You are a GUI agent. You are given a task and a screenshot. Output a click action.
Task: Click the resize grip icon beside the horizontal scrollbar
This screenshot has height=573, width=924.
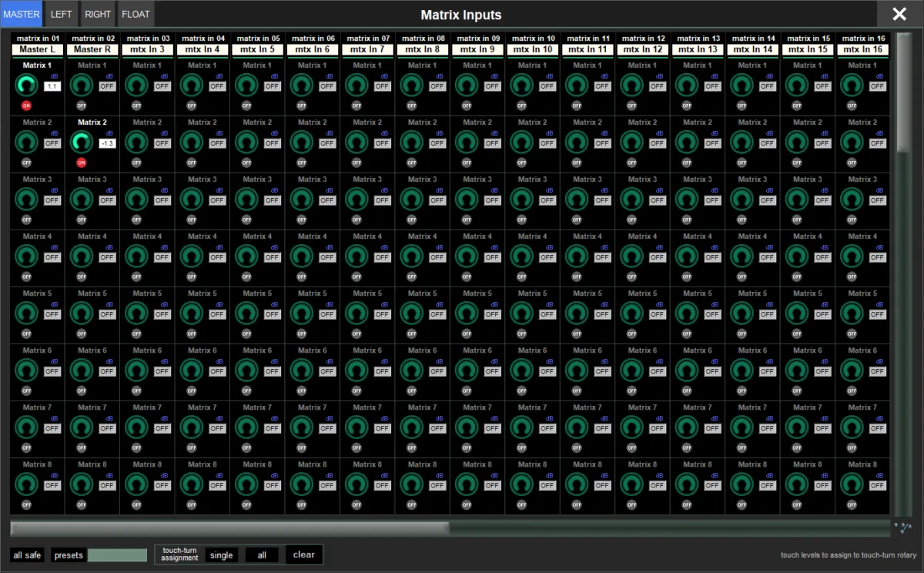902,528
